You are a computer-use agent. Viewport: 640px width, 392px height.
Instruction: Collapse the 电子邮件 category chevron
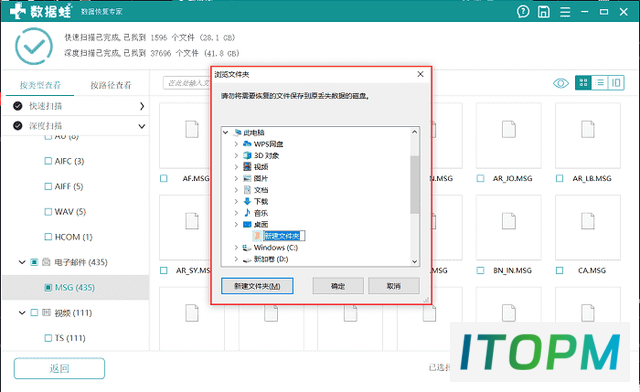coord(22,262)
